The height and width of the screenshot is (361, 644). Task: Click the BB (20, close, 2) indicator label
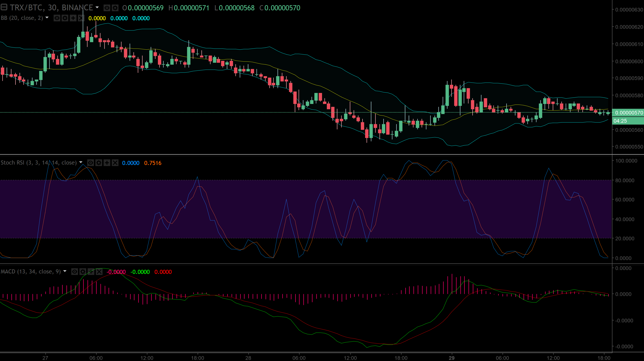(x=22, y=18)
